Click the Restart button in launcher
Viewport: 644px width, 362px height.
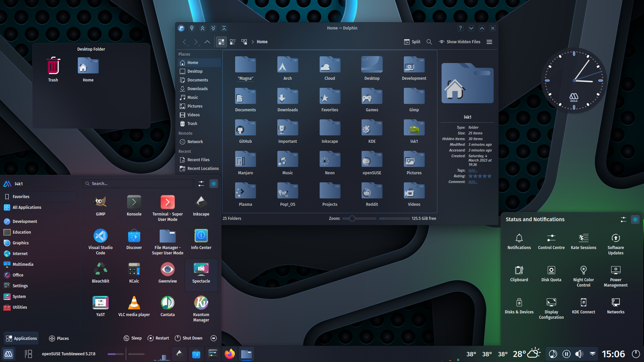point(158,338)
